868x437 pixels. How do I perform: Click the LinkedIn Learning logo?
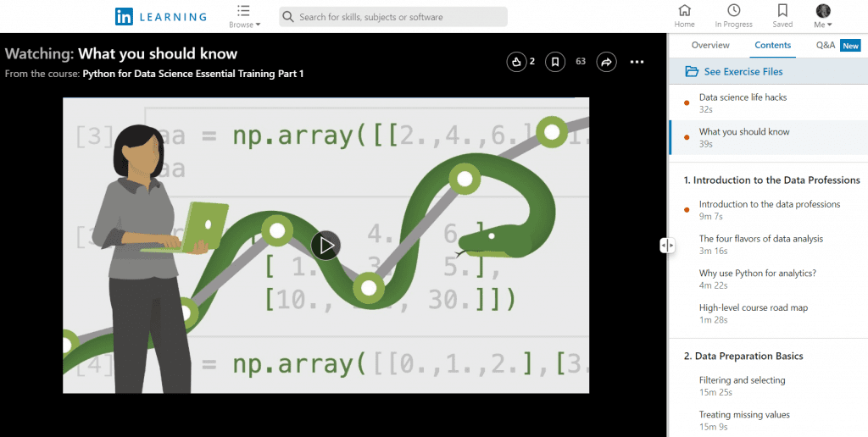coord(161,16)
